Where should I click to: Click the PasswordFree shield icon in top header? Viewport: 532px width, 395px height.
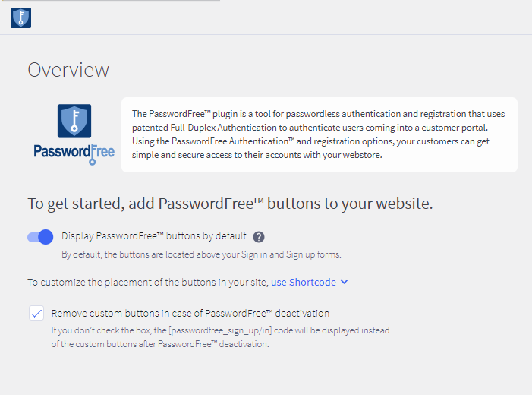[20, 18]
